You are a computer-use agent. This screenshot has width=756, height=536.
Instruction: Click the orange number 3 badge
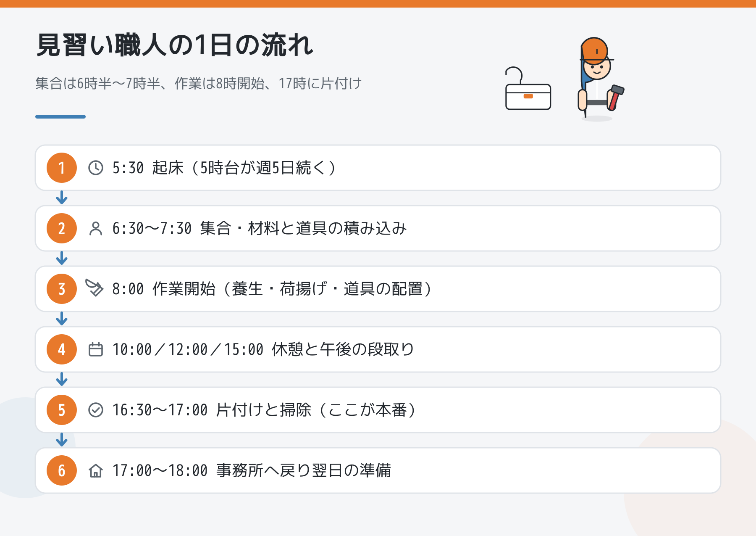[62, 289]
